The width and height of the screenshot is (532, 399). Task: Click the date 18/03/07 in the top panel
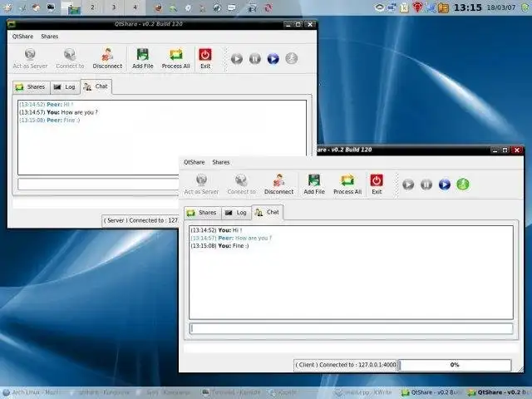[x=501, y=7]
